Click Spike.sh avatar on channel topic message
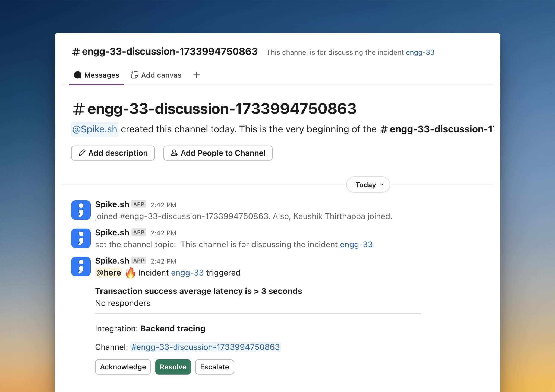555x392 pixels. click(81, 238)
